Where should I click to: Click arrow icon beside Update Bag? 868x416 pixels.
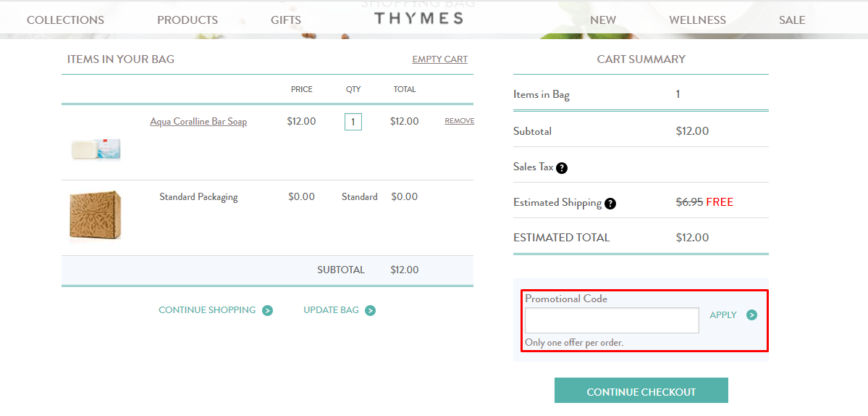[371, 310]
